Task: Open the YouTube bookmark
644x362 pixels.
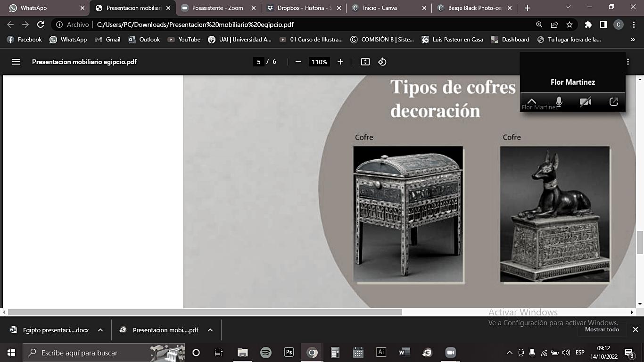Action: tap(184, 40)
